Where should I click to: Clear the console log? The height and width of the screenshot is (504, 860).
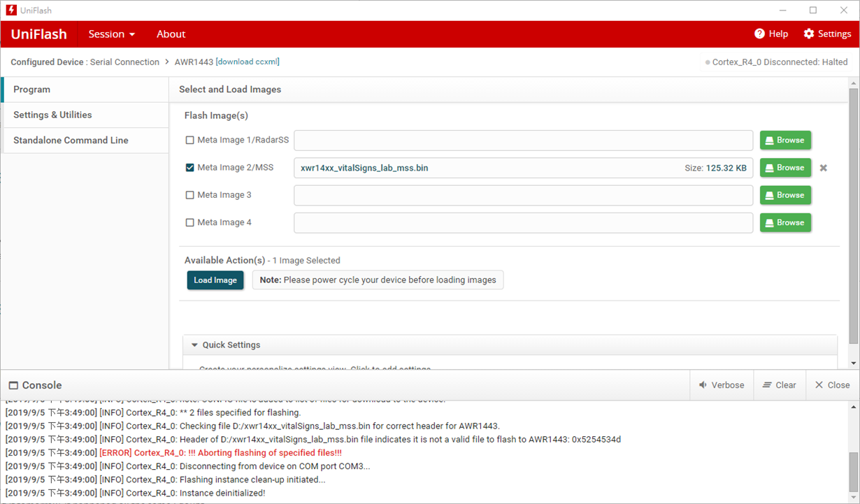[x=780, y=385]
